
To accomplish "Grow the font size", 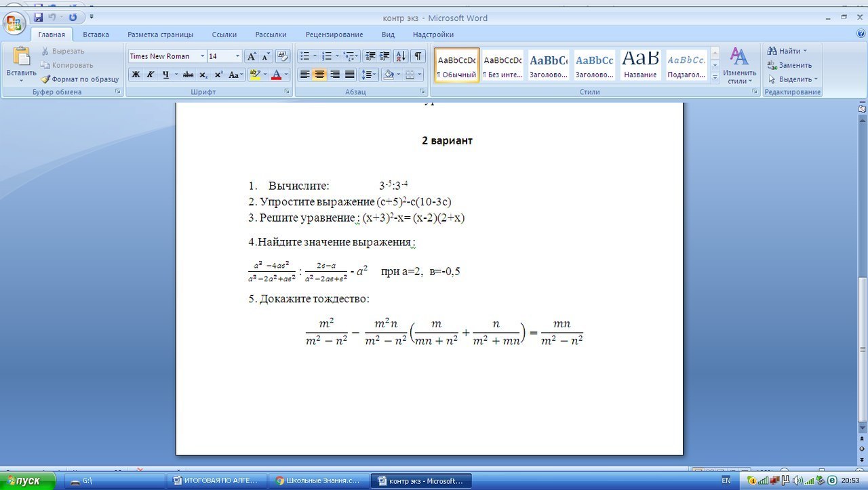I will pyautogui.click(x=251, y=56).
